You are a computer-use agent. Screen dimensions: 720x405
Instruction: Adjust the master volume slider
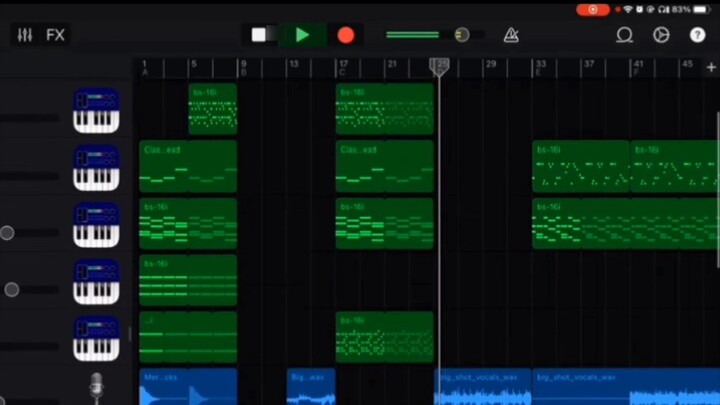461,35
